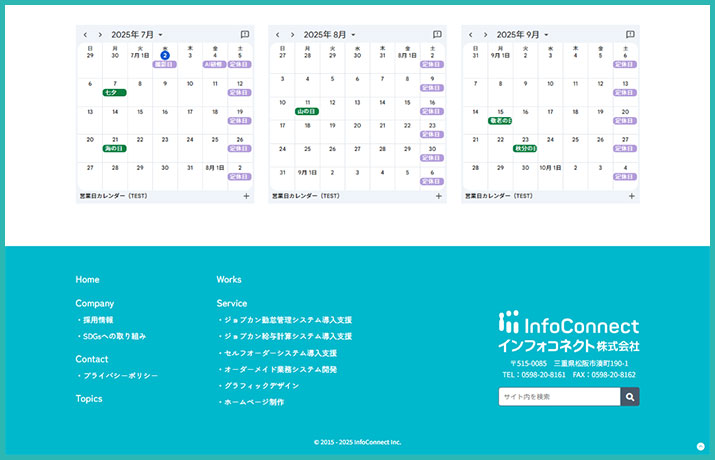715x460 pixels.
Task: Add August calendar using plus icon
Action: (438, 196)
